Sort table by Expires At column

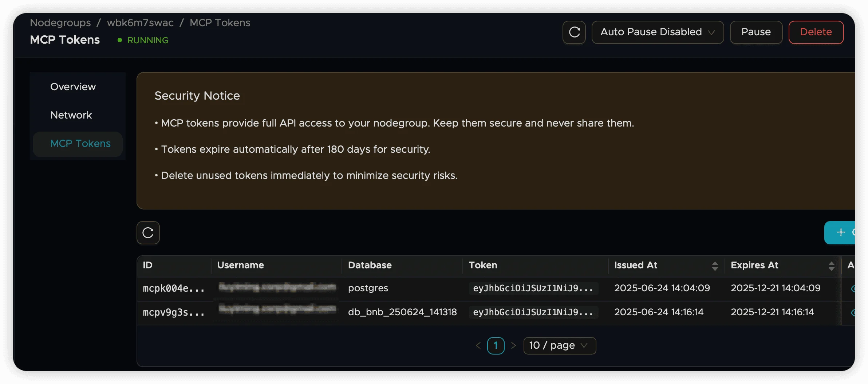[831, 266]
